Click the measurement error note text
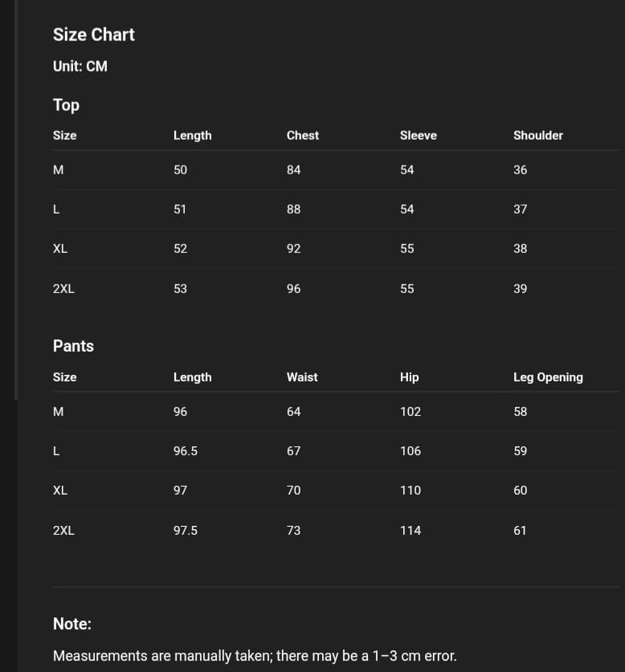Viewport: 625px width, 672px height. 255,656
